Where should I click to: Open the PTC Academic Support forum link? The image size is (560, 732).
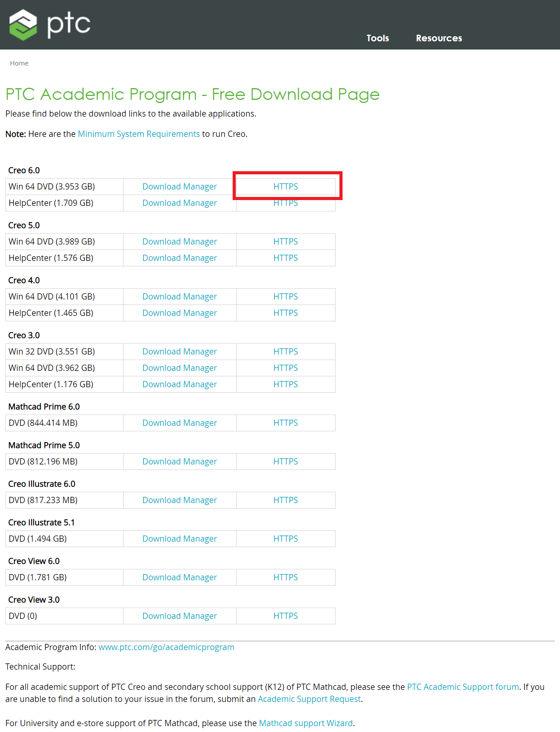click(463, 687)
